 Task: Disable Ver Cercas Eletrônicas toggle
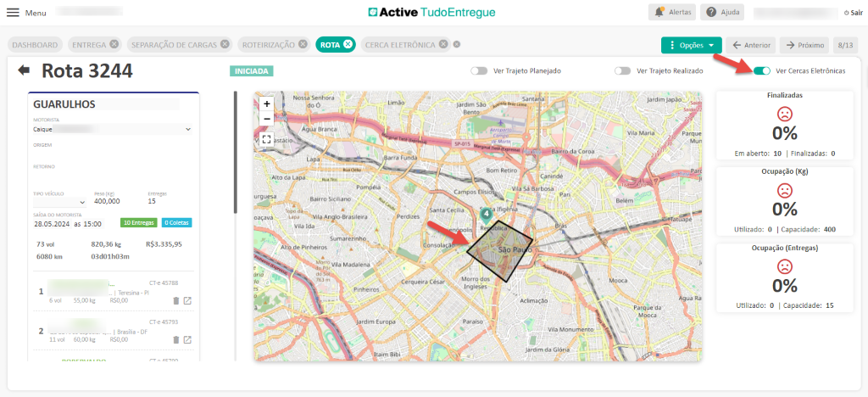pos(761,71)
